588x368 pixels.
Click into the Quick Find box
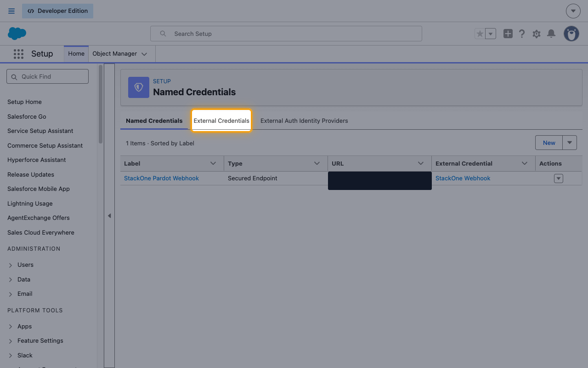pos(47,76)
